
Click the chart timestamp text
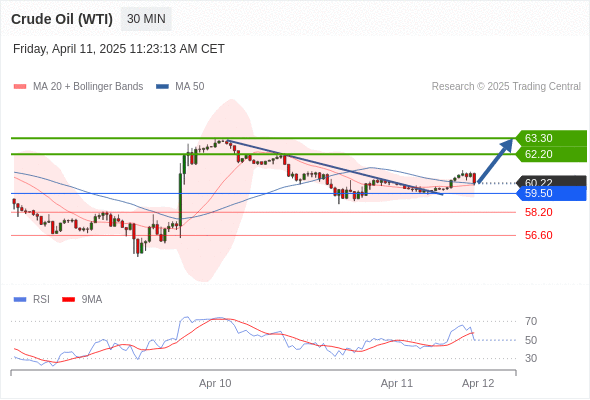click(x=119, y=49)
